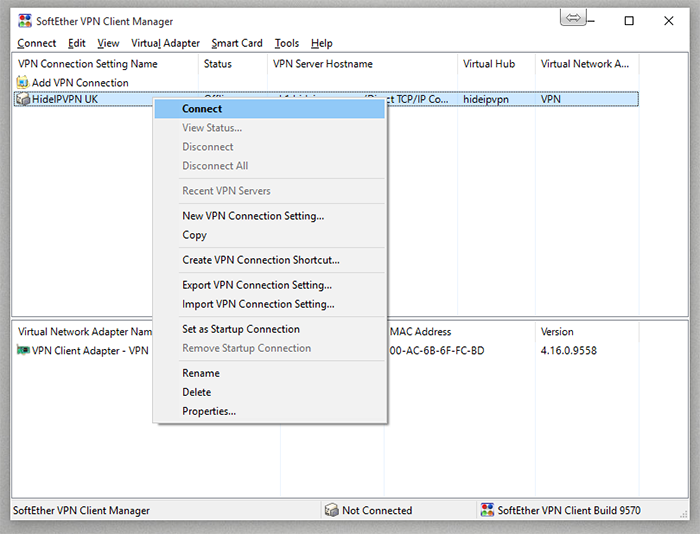Click the hideipvpn virtual hub cell
This screenshot has width=700, height=534.
point(486,99)
